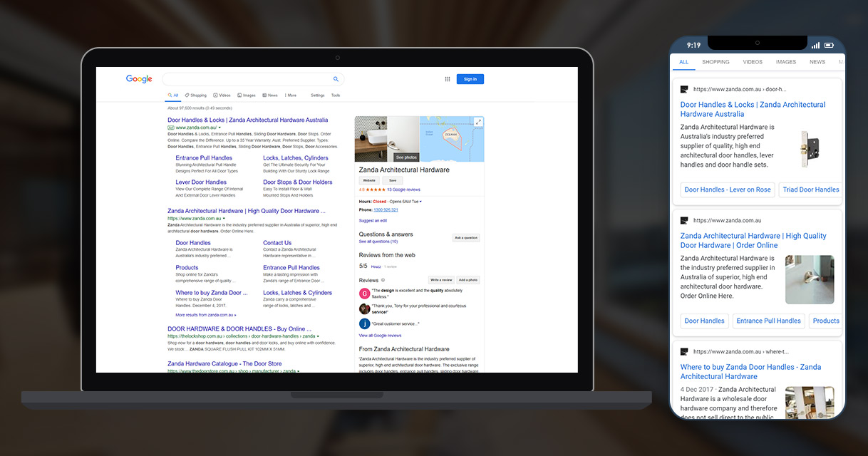Click the Houzz review source link
This screenshot has width=868, height=456.
click(x=376, y=266)
